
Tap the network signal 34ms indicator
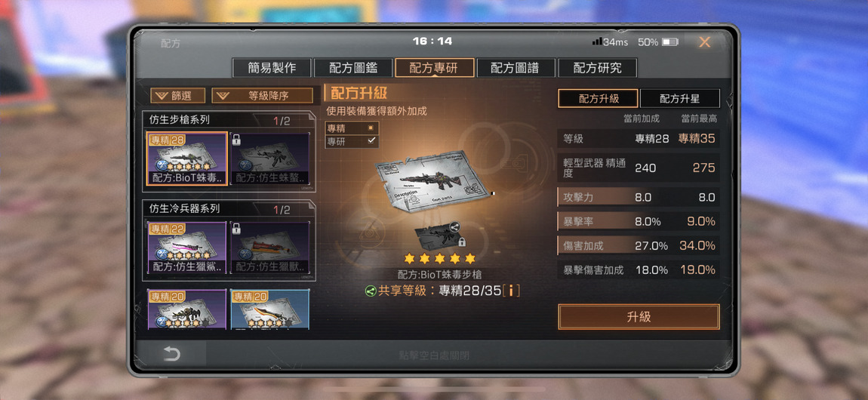point(610,42)
